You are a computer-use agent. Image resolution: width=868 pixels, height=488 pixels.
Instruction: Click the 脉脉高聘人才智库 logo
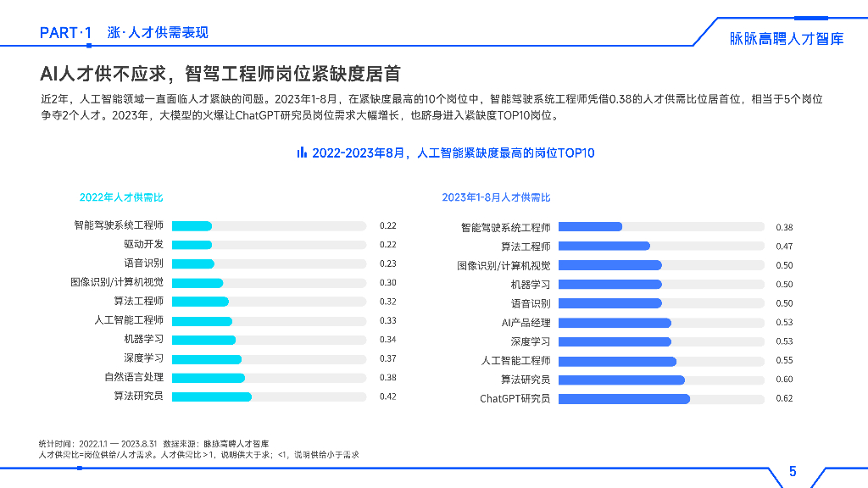click(787, 36)
